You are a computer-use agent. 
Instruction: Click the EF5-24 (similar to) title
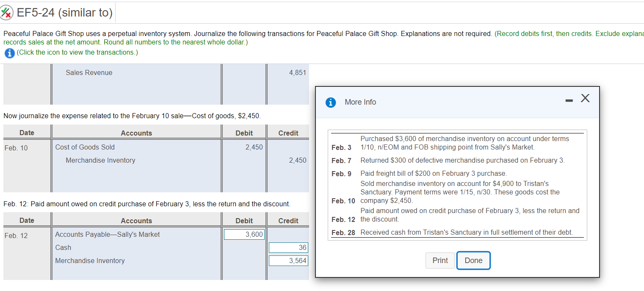pos(64,12)
